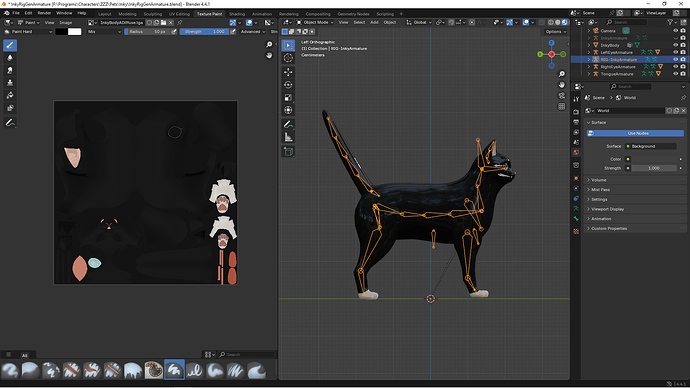Open the viewport Add menu
The height and width of the screenshot is (388, 690).
(374, 22)
